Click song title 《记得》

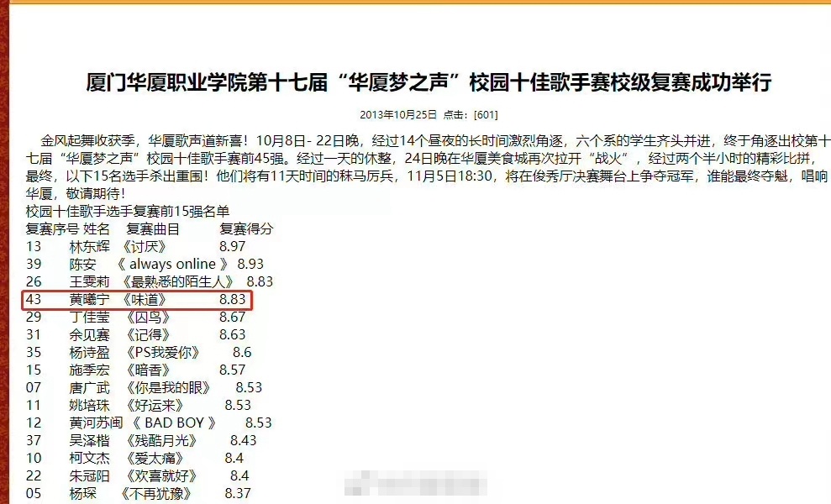[148, 334]
